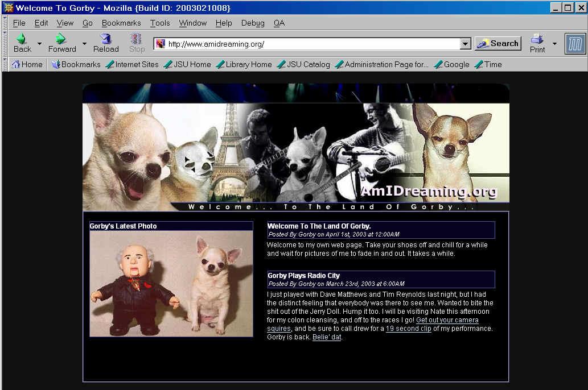Click the Search button
Image resolution: width=588 pixels, height=390 pixels.
coord(498,43)
